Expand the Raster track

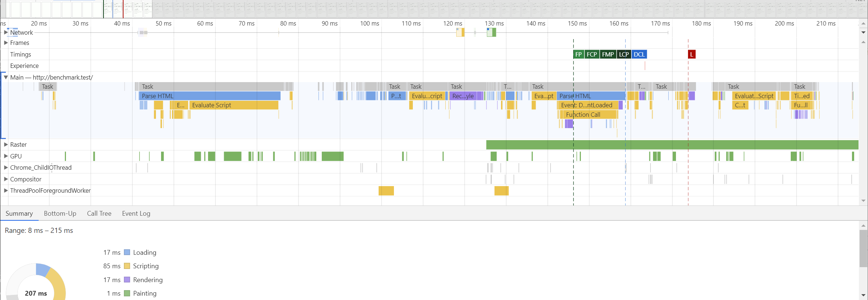pyautogui.click(x=6, y=145)
